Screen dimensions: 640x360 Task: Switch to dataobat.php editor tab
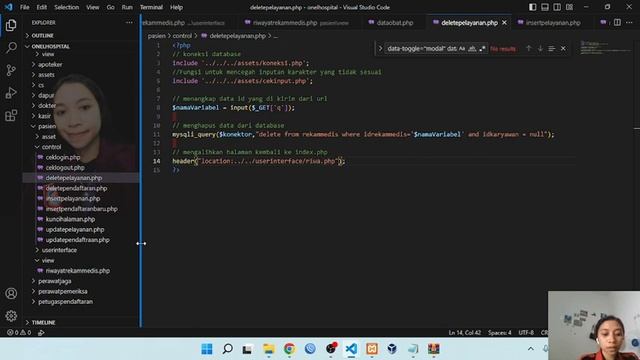pos(394,22)
